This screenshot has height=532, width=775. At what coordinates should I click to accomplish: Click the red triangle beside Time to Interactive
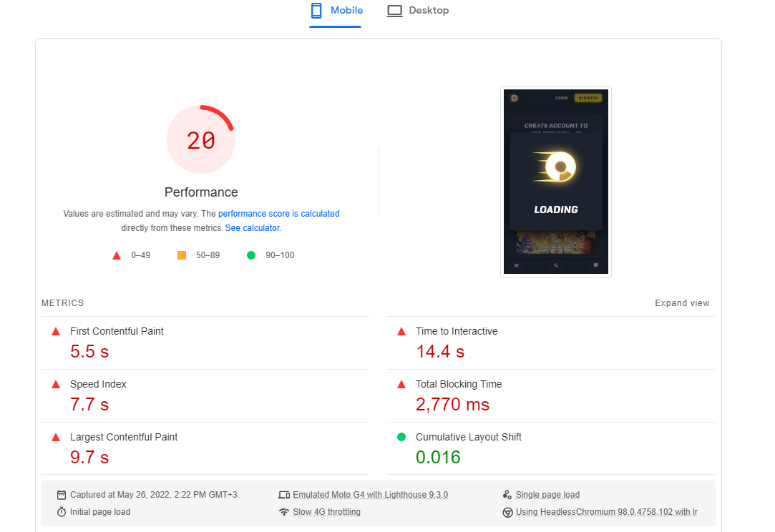(x=401, y=332)
